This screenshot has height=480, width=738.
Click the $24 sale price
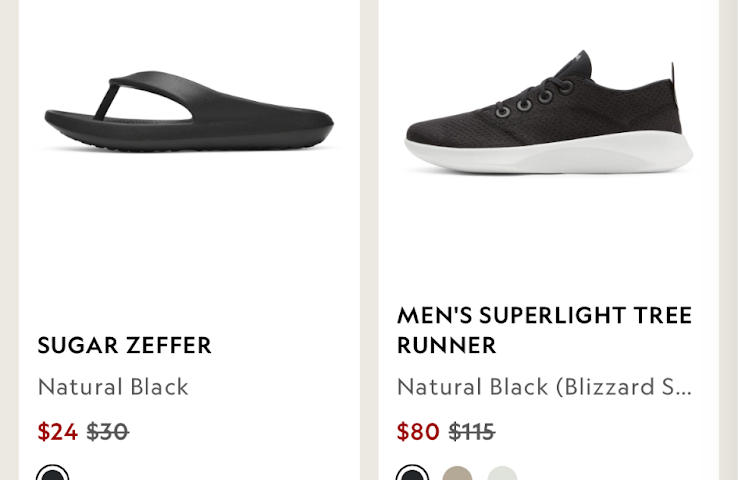click(x=57, y=431)
